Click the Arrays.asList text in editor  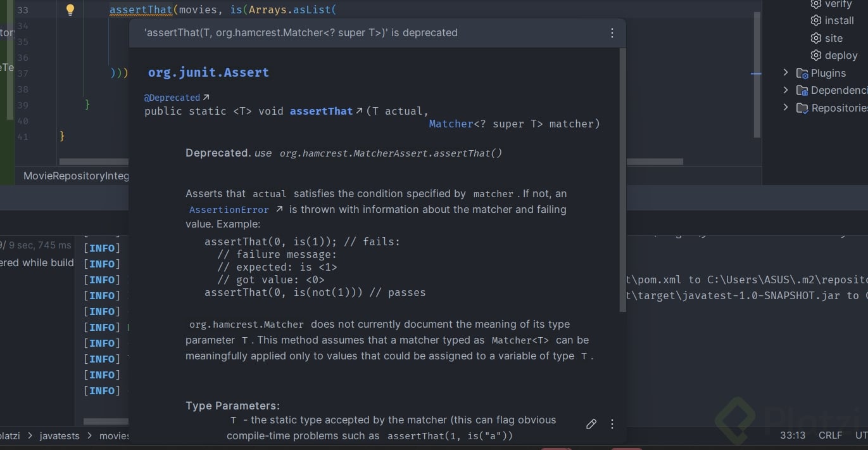[x=289, y=10]
